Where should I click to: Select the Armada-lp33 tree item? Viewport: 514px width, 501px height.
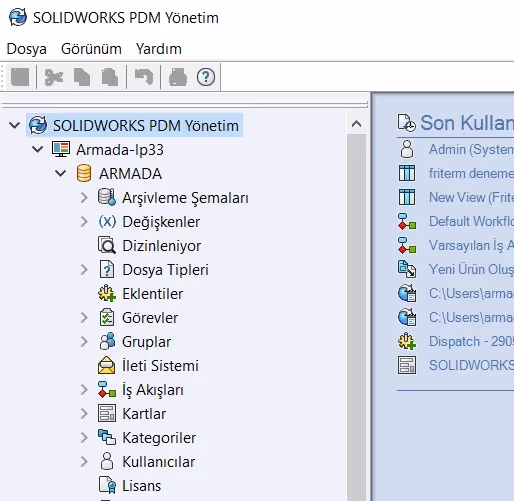pyautogui.click(x=120, y=150)
